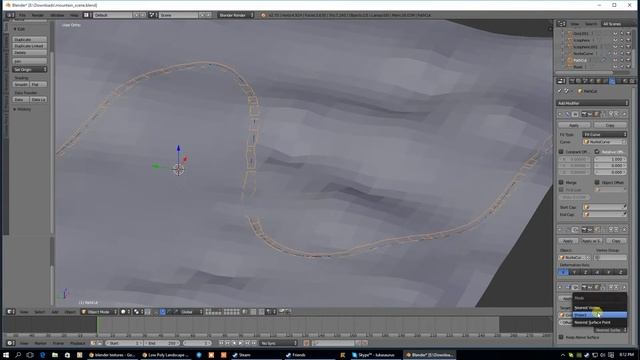
Task: Click the timeline Start frame field
Action: click(124, 343)
